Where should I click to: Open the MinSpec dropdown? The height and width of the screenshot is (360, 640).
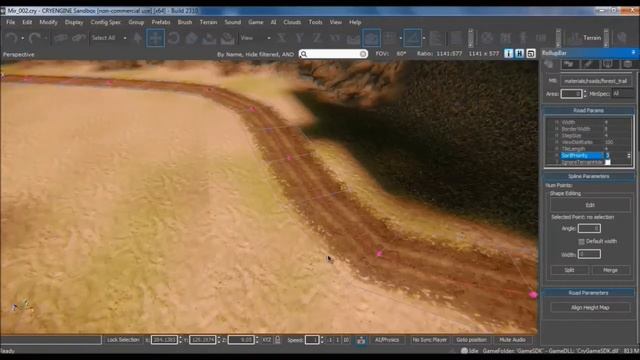click(623, 93)
